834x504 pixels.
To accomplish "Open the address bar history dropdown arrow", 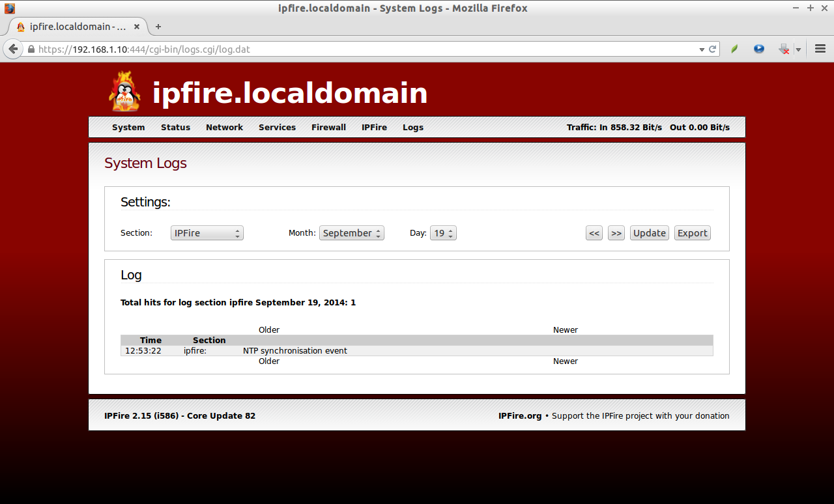I will [702, 49].
